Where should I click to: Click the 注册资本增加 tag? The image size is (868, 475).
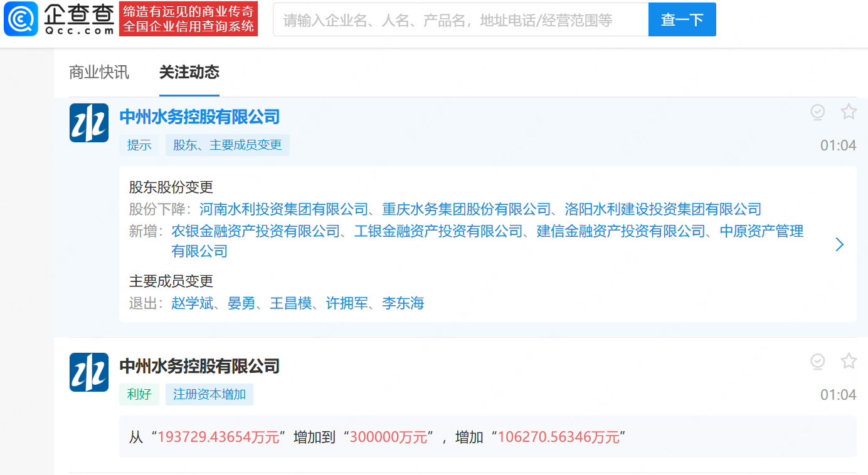point(209,394)
